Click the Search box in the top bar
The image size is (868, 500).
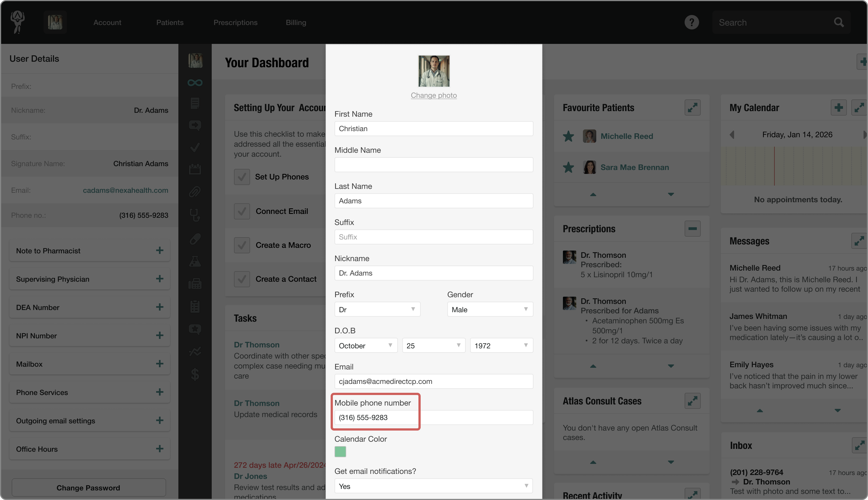click(781, 22)
